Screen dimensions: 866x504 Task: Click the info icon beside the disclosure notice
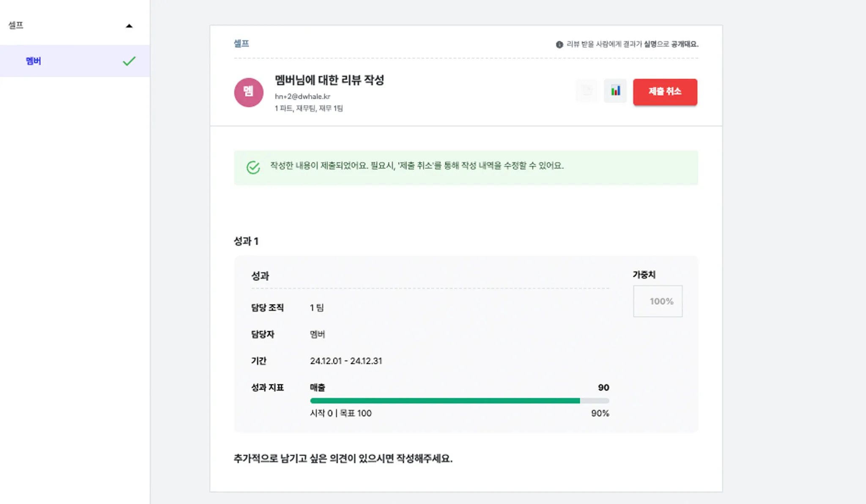(559, 44)
